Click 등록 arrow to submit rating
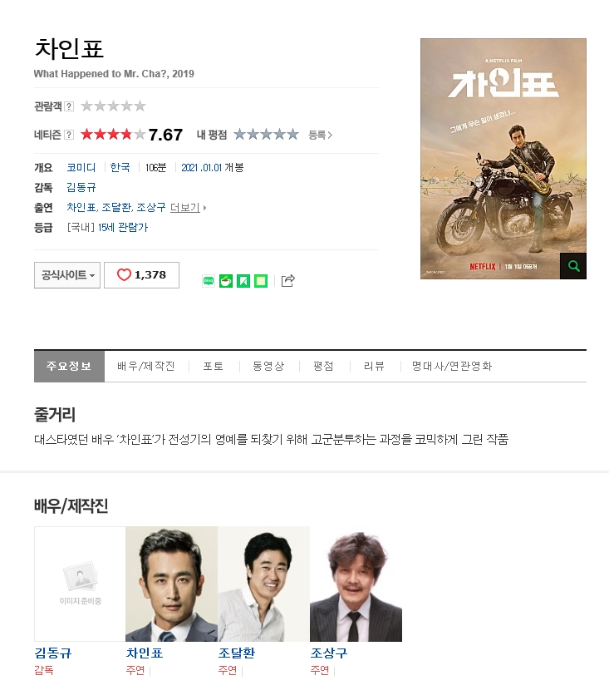 pyautogui.click(x=320, y=135)
